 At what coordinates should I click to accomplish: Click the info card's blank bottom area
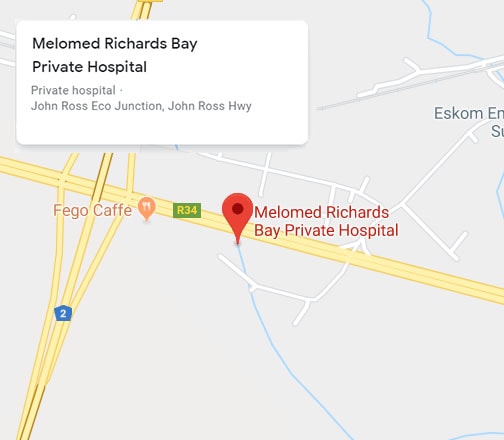(x=162, y=130)
